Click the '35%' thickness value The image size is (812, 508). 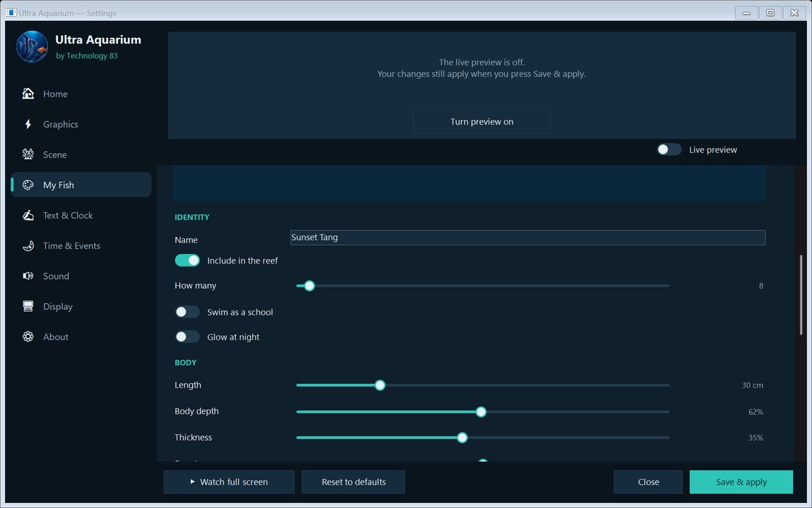coord(755,438)
